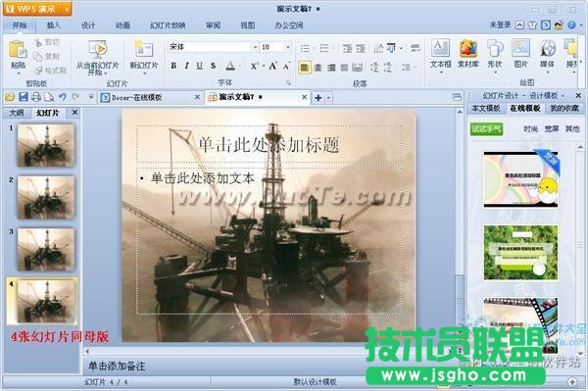
Task: Switch to the 大纲 outline tab
Action: tap(17, 113)
